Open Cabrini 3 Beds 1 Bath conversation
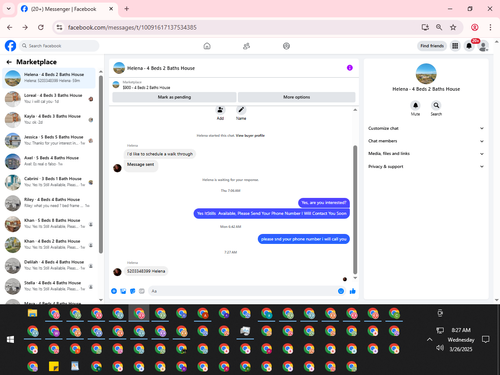This screenshot has width=500, height=375. [x=49, y=182]
